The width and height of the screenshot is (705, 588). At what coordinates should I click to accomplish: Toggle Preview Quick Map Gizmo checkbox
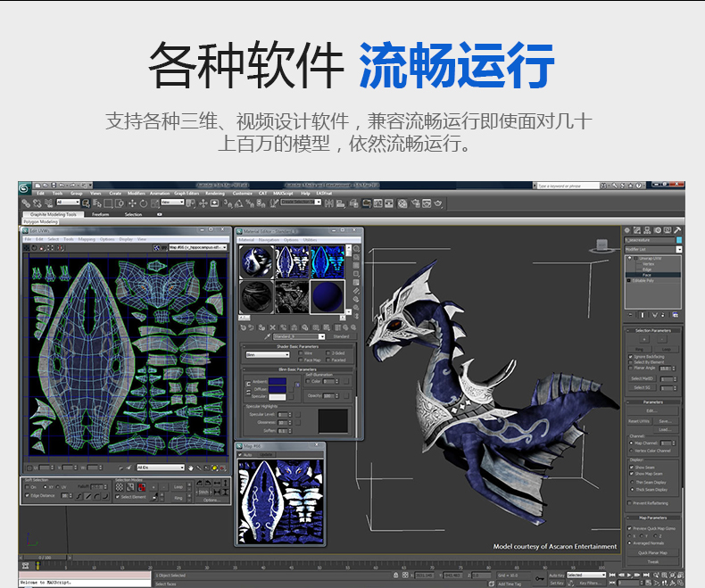click(629, 528)
